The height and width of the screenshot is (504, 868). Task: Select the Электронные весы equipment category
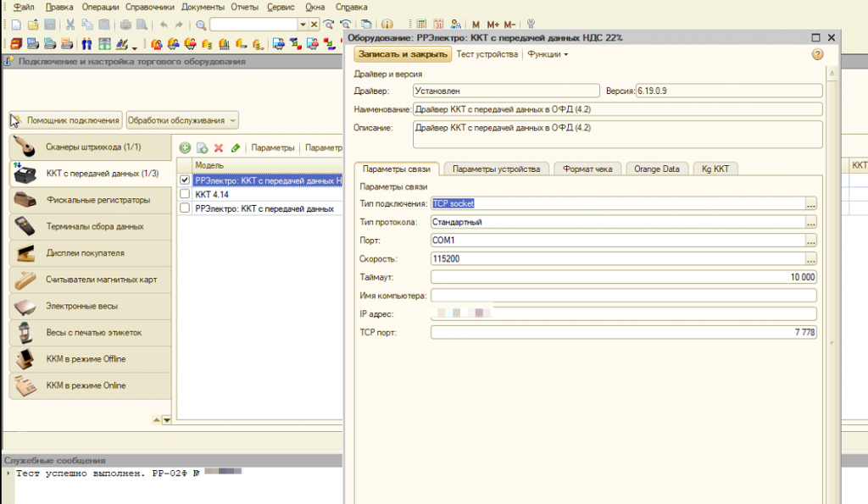coord(82,306)
